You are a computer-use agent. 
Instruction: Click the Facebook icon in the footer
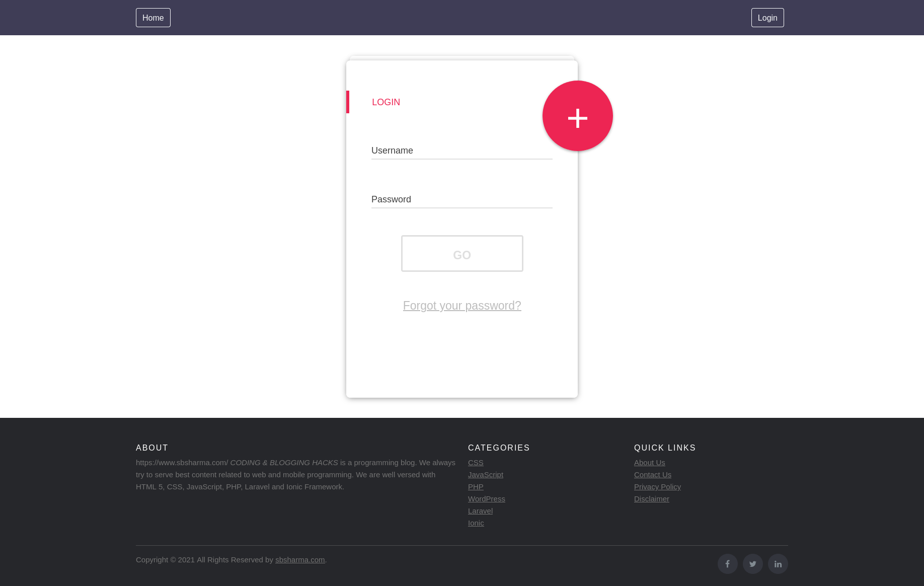point(727,564)
